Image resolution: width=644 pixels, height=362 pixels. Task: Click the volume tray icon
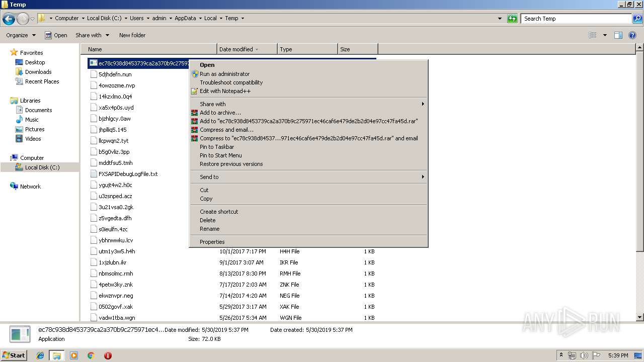[x=584, y=355]
